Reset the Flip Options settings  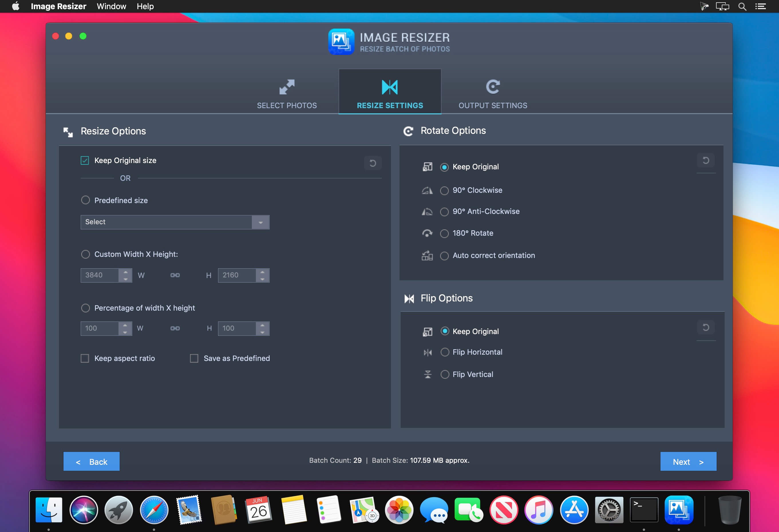point(706,327)
